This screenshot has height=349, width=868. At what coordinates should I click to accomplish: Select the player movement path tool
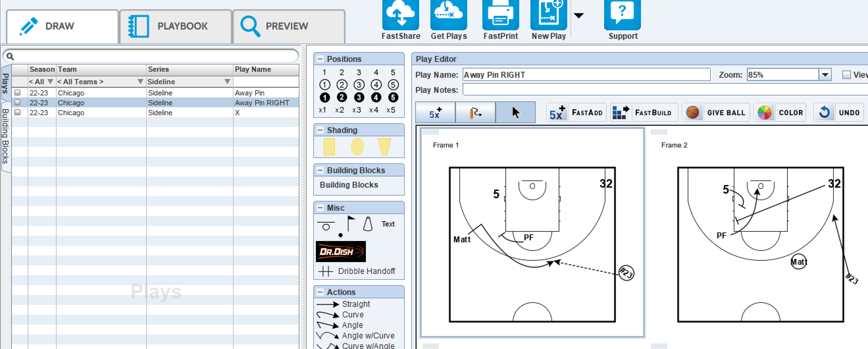(475, 113)
